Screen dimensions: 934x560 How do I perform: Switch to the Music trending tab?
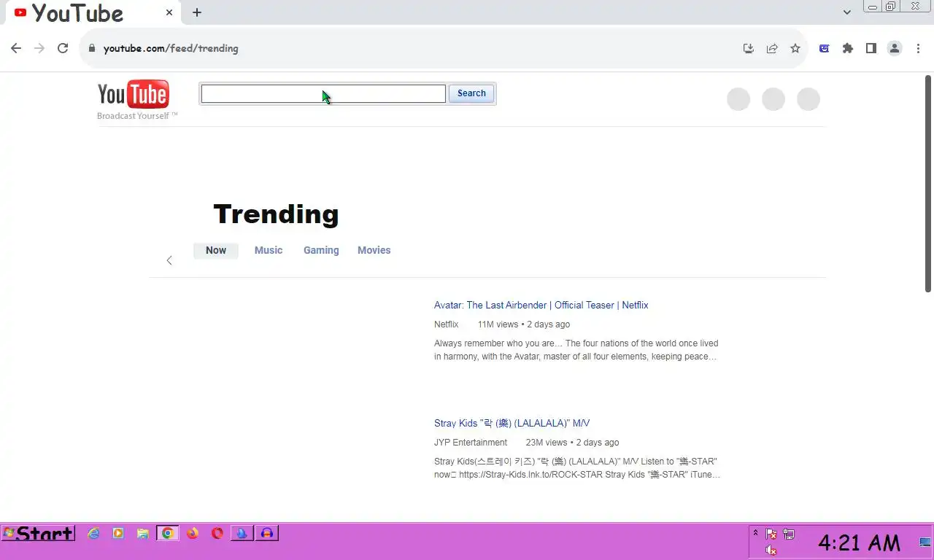pyautogui.click(x=269, y=250)
